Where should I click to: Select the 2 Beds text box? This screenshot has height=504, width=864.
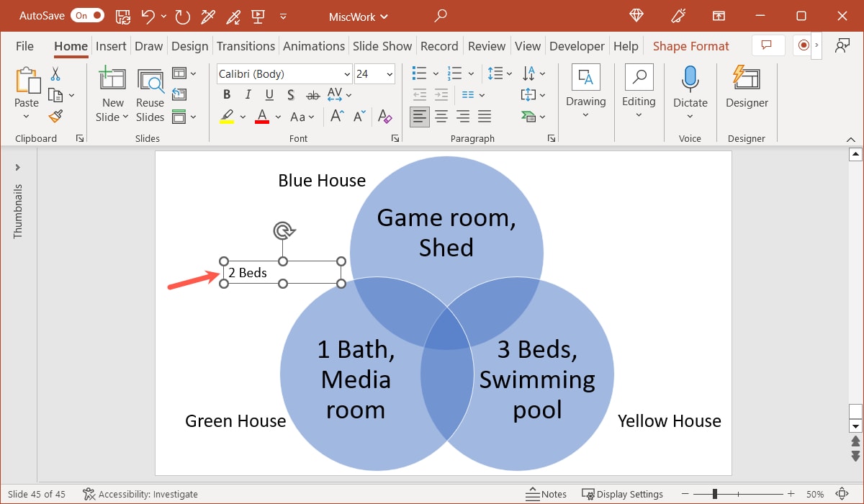pos(247,273)
